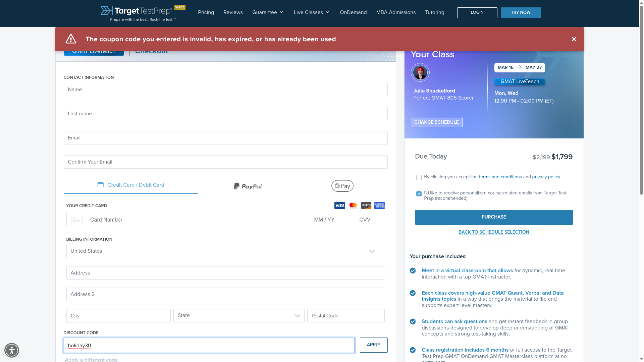Expand the United States country dropdown
644x362 pixels.
[x=225, y=251]
